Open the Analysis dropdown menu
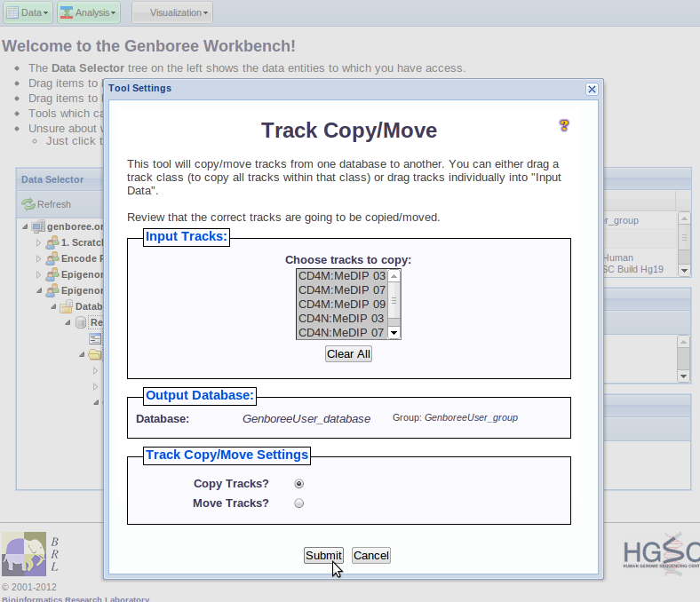 pyautogui.click(x=89, y=12)
